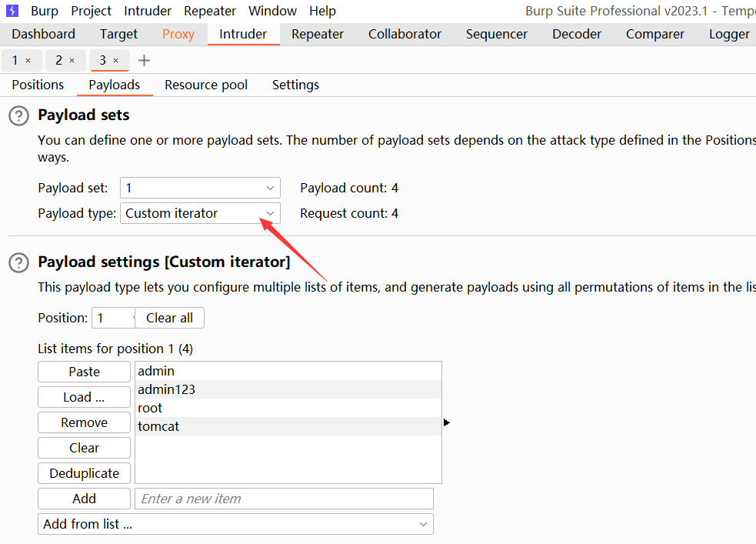Select the tomcat list item

click(288, 426)
